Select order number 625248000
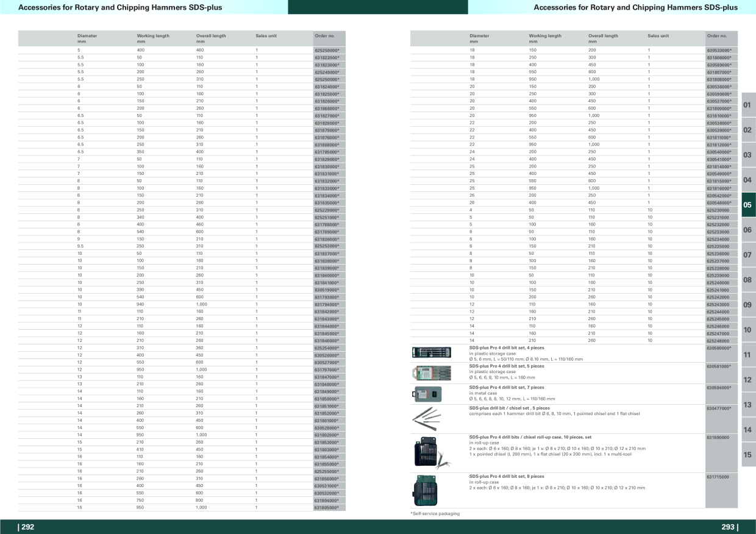This screenshot has width=756, height=534. click(719, 341)
